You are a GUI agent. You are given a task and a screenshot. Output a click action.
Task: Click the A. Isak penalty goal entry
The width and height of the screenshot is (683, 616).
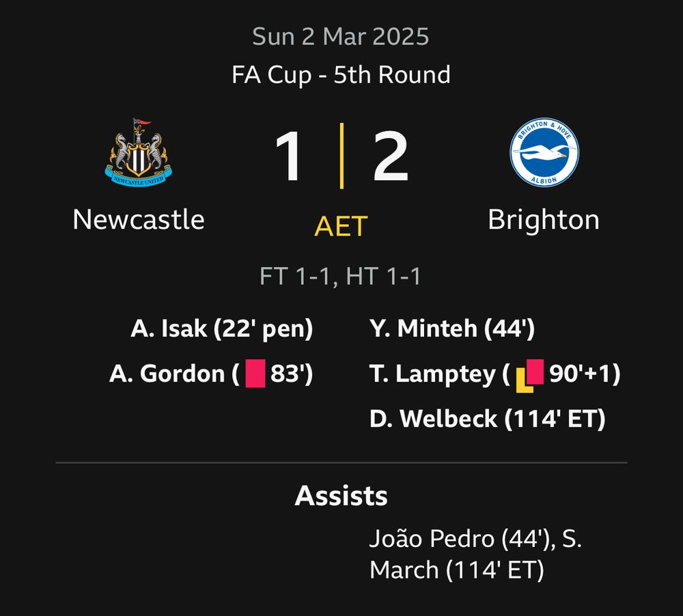(x=222, y=329)
